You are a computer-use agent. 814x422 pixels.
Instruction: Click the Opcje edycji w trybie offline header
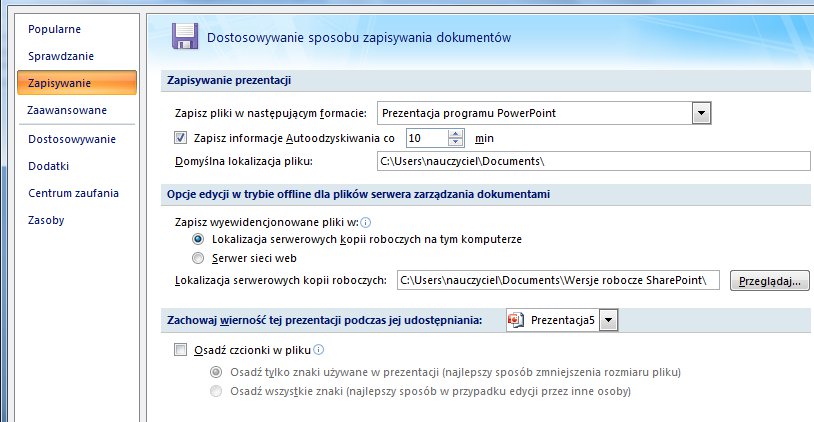[x=358, y=194]
